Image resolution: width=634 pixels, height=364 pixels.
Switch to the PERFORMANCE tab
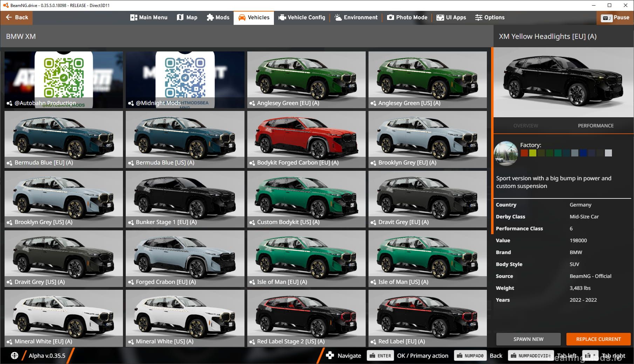tap(595, 126)
